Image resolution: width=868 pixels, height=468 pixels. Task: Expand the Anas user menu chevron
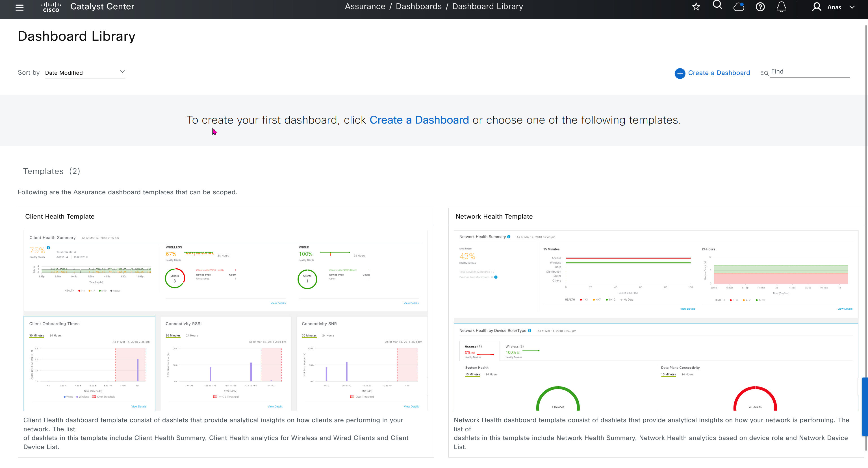click(x=852, y=7)
